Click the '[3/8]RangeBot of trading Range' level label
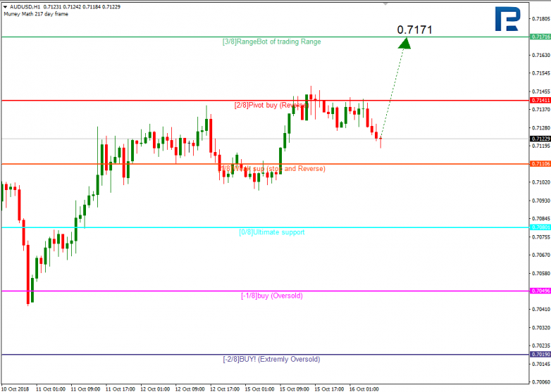 point(272,42)
